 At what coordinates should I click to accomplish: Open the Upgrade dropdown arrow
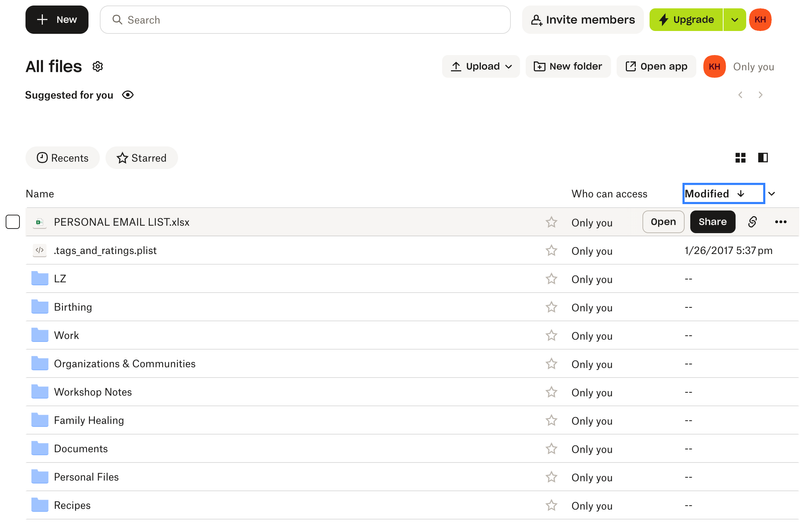[x=735, y=20]
